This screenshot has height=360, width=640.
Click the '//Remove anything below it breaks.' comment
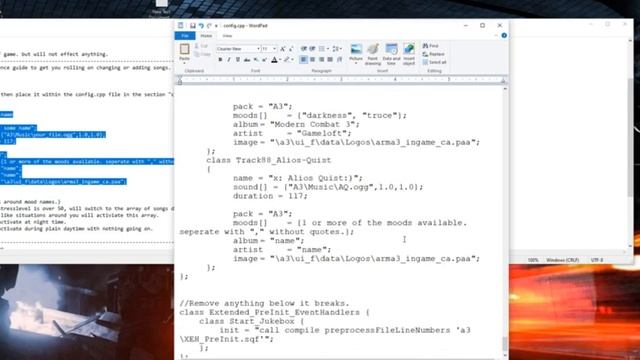[264, 303]
